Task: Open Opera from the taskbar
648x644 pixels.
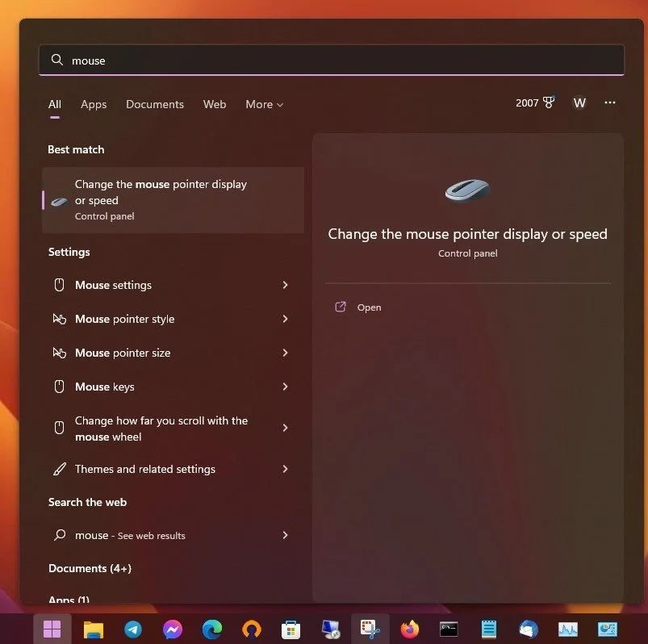Action: [x=251, y=629]
